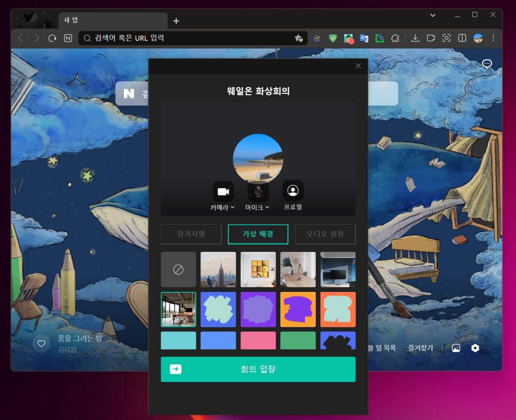Viewport: 516px width, 420px height.
Task: Open the chat bubble icon on new tab page
Action: [487, 64]
